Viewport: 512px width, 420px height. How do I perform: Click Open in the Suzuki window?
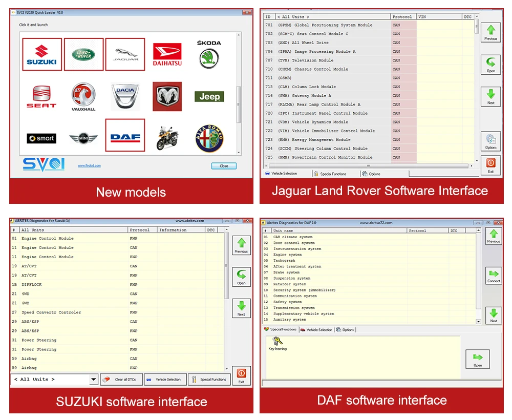coord(241,277)
